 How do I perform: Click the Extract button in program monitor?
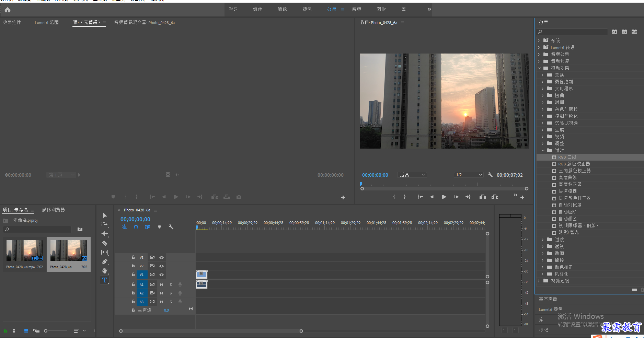click(495, 197)
